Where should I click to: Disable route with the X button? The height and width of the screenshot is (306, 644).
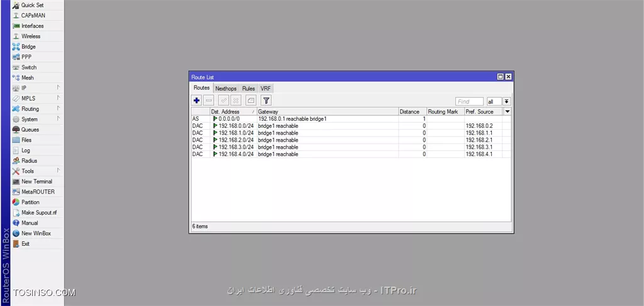236,100
